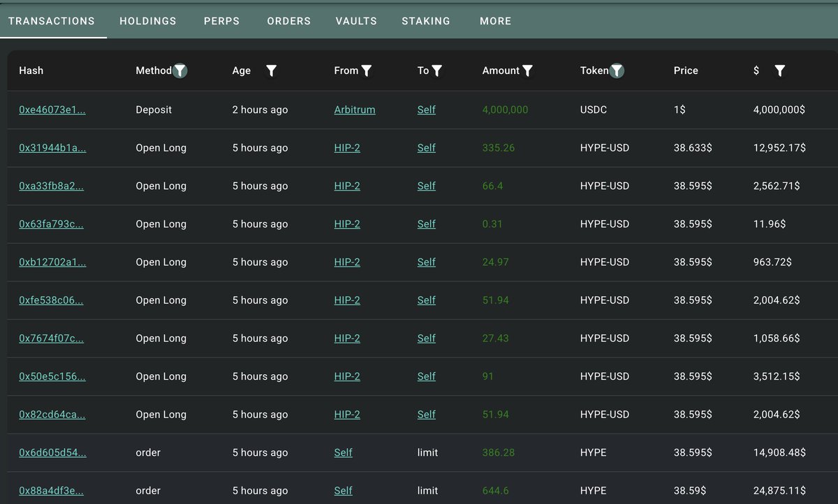This screenshot has height=504, width=838.
Task: Click the STAKING section
Action: (x=426, y=21)
